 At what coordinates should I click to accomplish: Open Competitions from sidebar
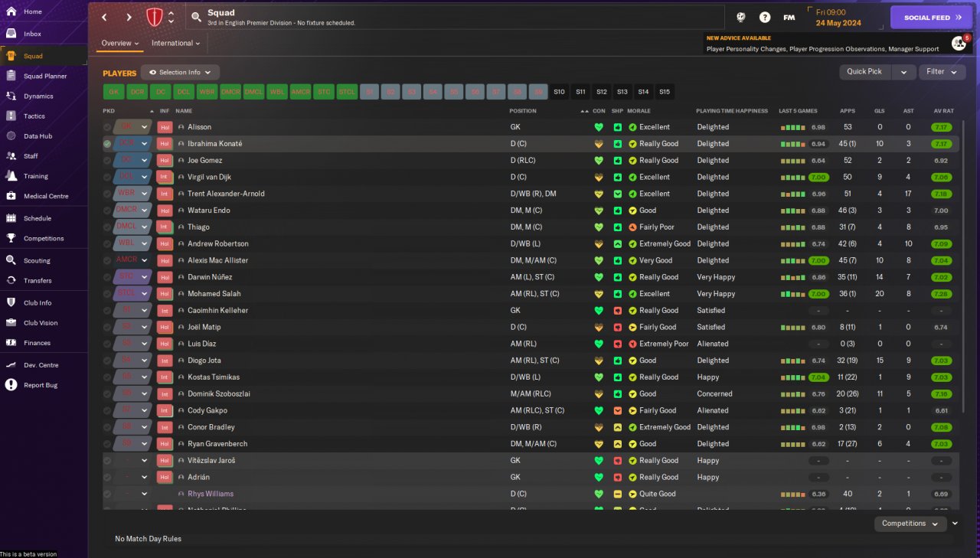pos(44,238)
